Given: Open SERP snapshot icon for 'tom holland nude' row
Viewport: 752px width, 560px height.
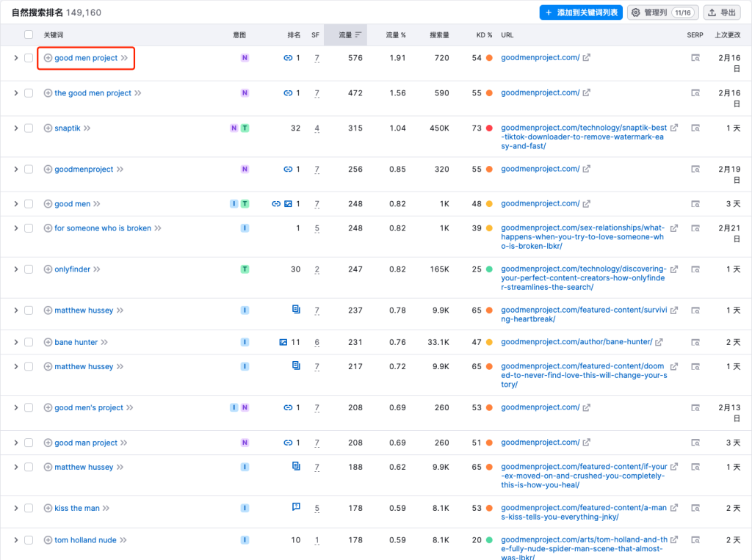Looking at the screenshot, I should pyautogui.click(x=695, y=540).
